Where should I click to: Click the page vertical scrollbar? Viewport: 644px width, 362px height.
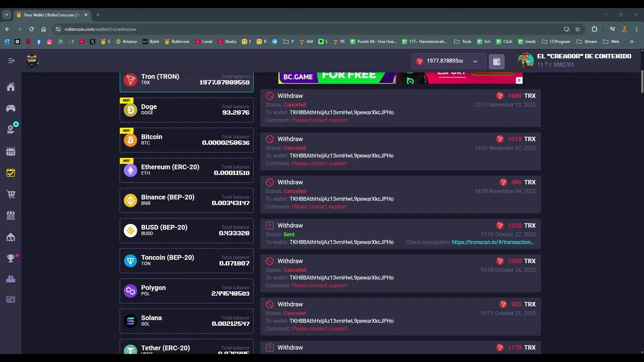(x=642, y=81)
